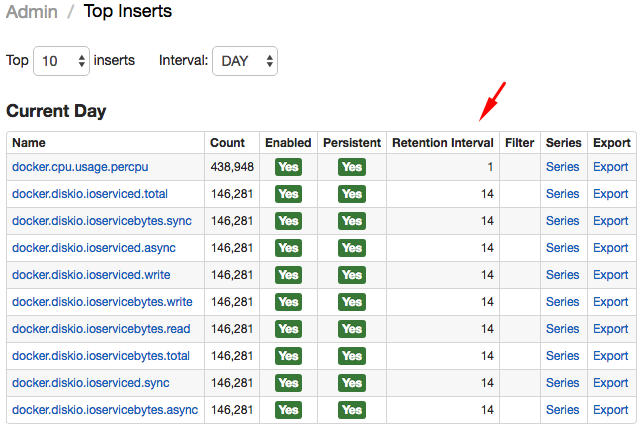View Series for docker.diskio.ioservicebytes.read
Screen dimensions: 642x429
[563, 329]
